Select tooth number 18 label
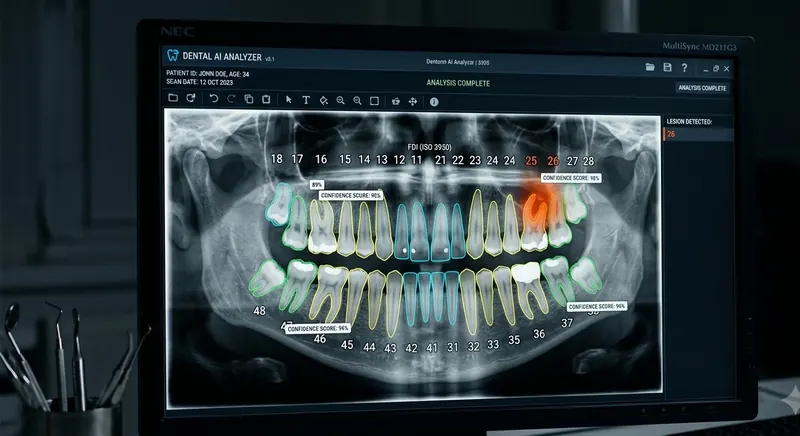The height and width of the screenshot is (436, 800). click(277, 159)
